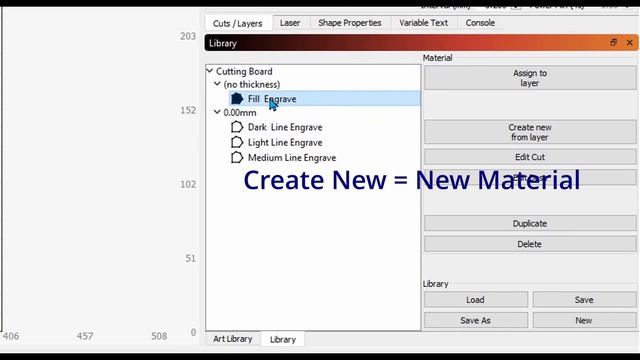Open the Console tab
This screenshot has width=640, height=360.
pyautogui.click(x=480, y=23)
